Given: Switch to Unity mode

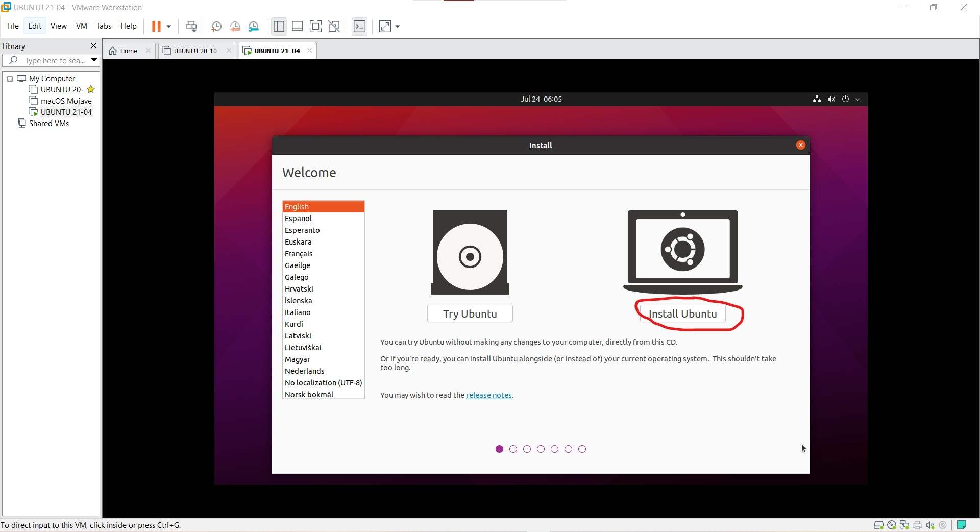Looking at the screenshot, I should click(334, 26).
